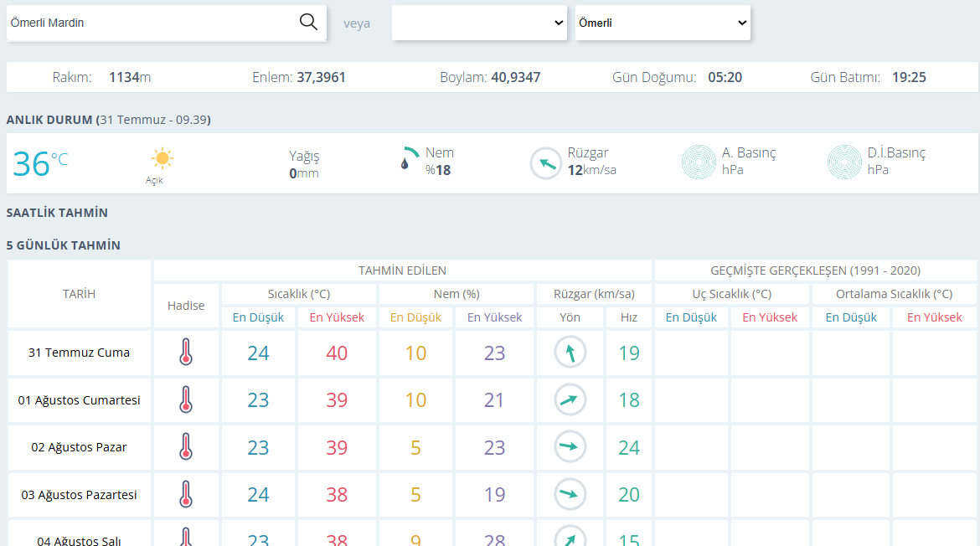Open the empty province dropdown
The height and width of the screenshot is (546, 980).
click(x=479, y=23)
